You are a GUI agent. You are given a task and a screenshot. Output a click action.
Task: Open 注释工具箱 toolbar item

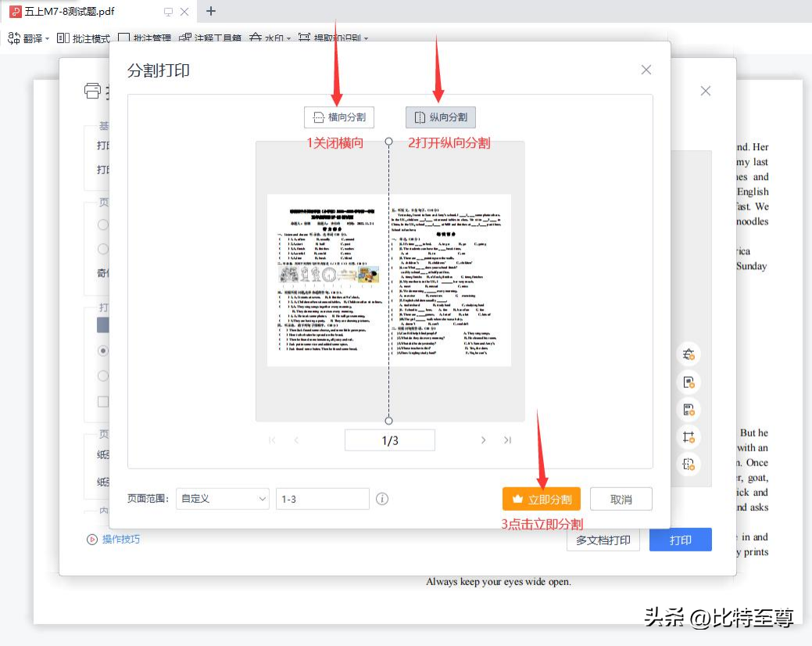pyautogui.click(x=210, y=38)
